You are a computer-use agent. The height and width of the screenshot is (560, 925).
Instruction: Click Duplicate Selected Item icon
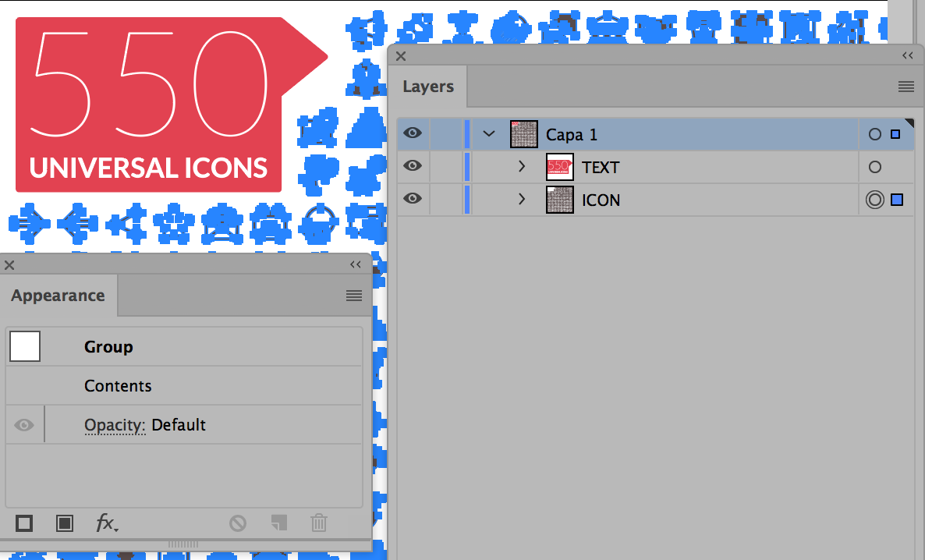point(279,523)
